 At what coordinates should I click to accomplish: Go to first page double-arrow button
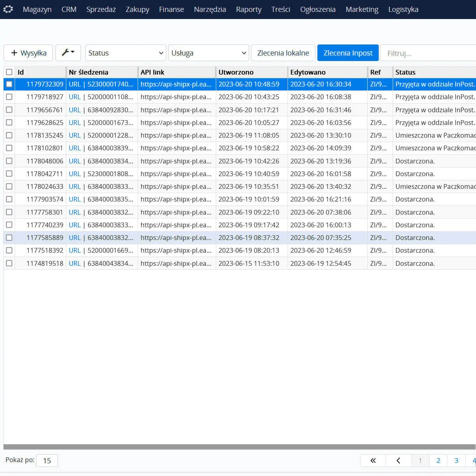[x=373, y=461]
